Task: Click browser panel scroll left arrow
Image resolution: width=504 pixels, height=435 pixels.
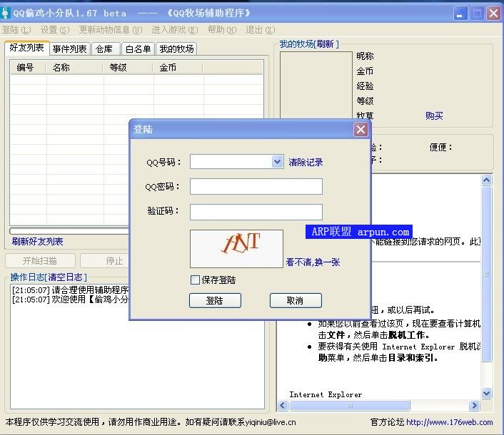Action: coord(283,406)
